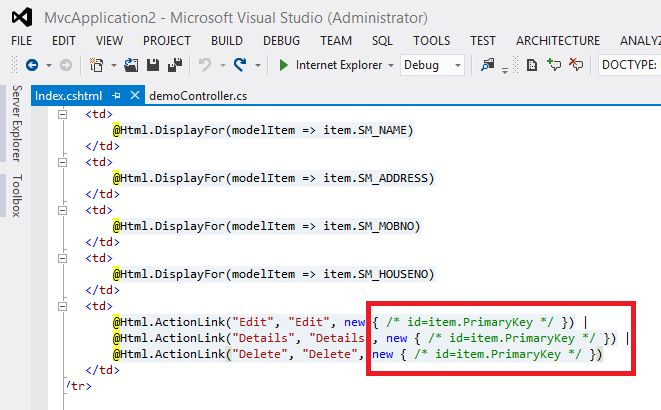
Task: Collapse the td block containing SM_NAME
Action: pyautogui.click(x=62, y=114)
